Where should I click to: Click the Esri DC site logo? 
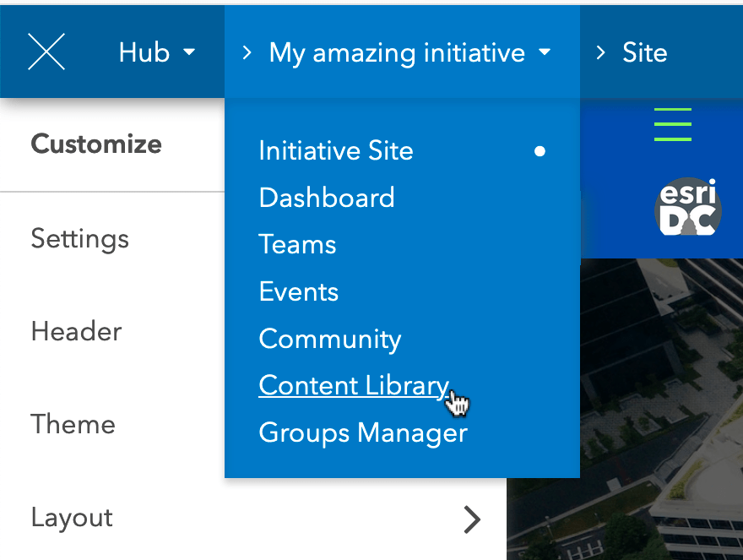click(690, 207)
